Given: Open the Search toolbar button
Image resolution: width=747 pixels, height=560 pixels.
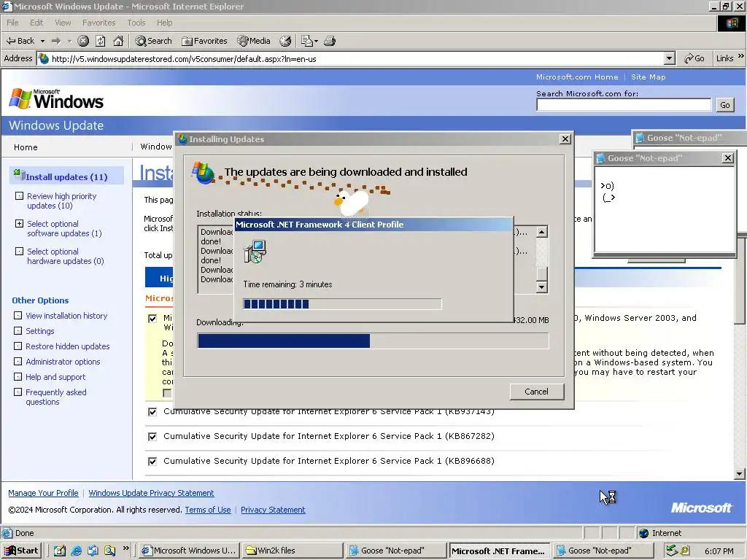Looking at the screenshot, I should point(153,41).
